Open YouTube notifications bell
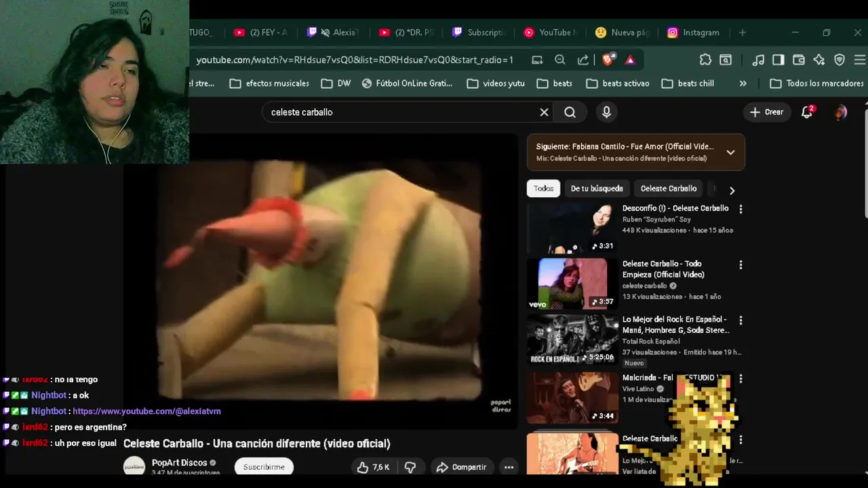 click(807, 113)
